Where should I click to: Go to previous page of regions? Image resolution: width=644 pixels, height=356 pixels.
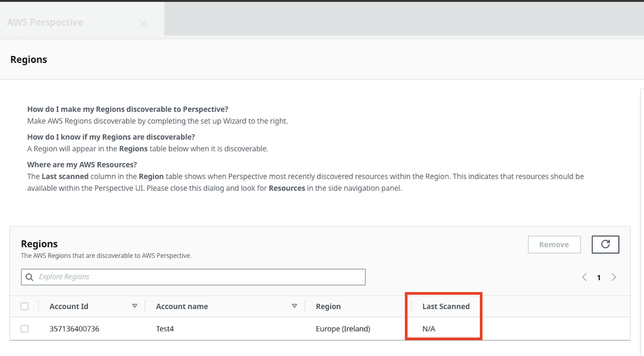coord(584,277)
